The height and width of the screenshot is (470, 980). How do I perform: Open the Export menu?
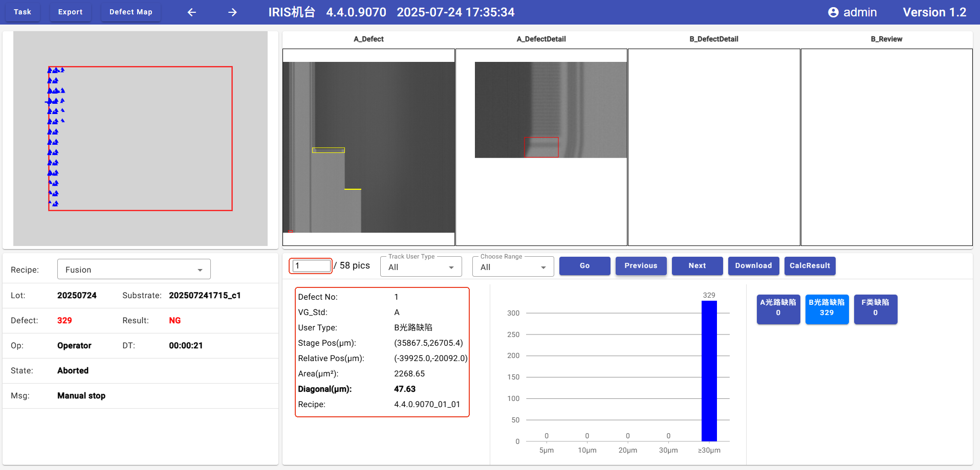tap(70, 12)
